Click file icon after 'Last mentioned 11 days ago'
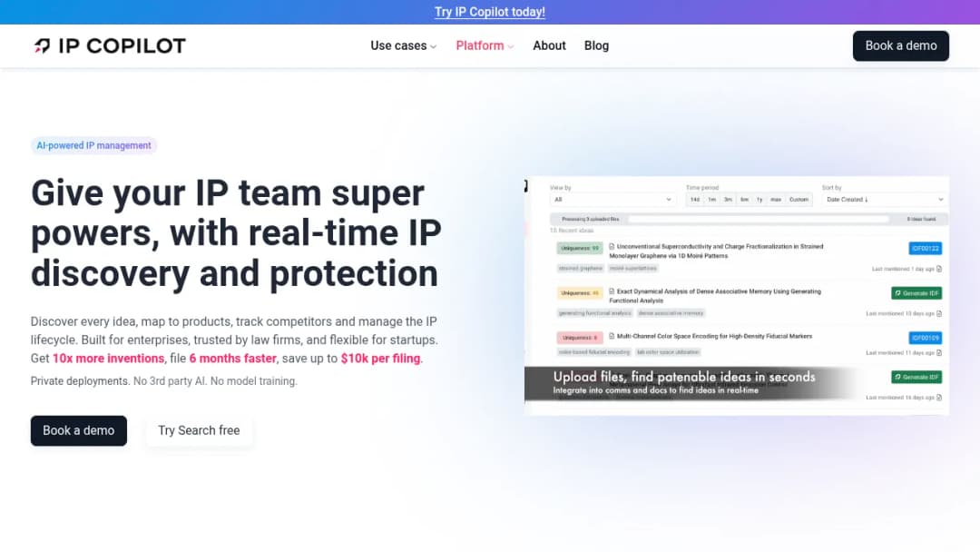Image resolution: width=980 pixels, height=552 pixels. click(939, 353)
